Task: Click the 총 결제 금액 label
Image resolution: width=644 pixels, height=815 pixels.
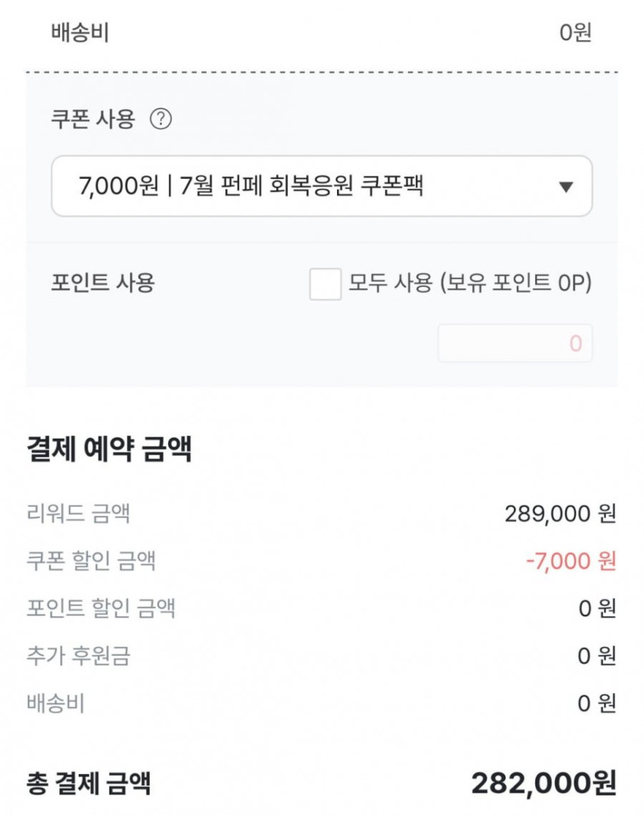Action: pos(88,784)
